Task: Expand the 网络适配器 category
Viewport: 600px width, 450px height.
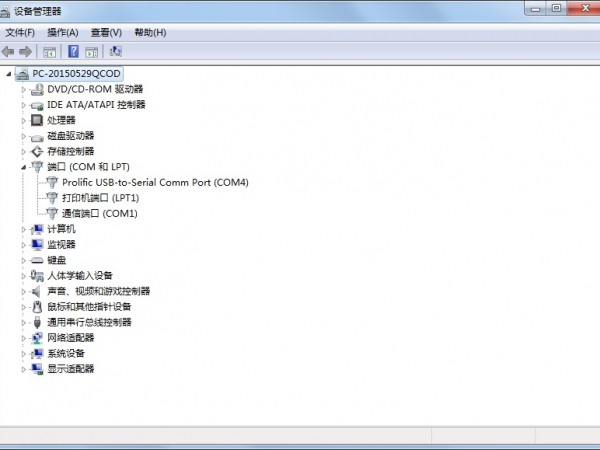Action: coord(25,338)
